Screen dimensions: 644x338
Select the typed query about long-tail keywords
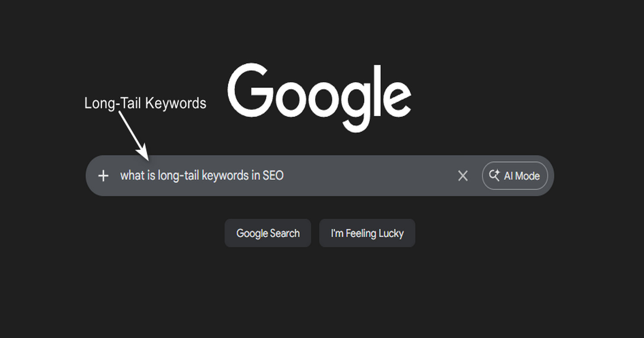click(x=202, y=175)
